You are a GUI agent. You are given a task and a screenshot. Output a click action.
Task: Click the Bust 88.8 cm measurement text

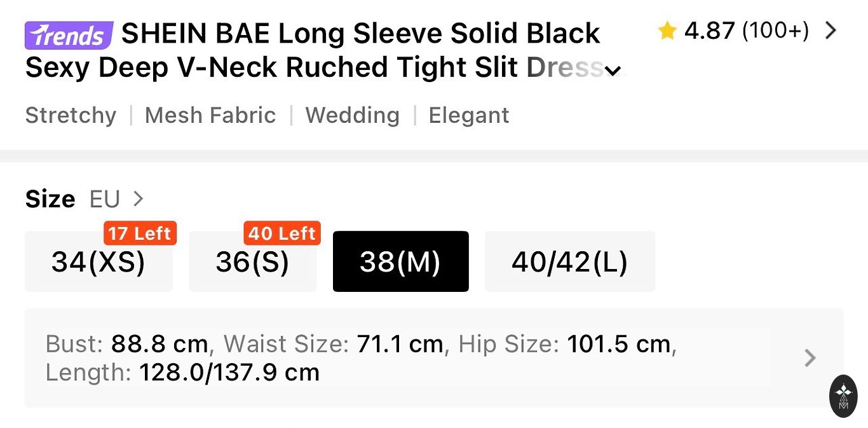pos(127,344)
